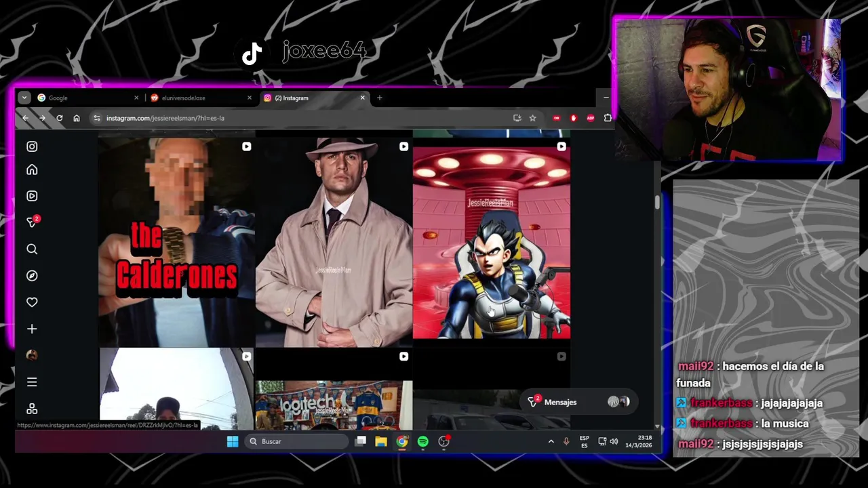
Task: Click the page vertical scrollbar thumb
Action: tap(657, 202)
